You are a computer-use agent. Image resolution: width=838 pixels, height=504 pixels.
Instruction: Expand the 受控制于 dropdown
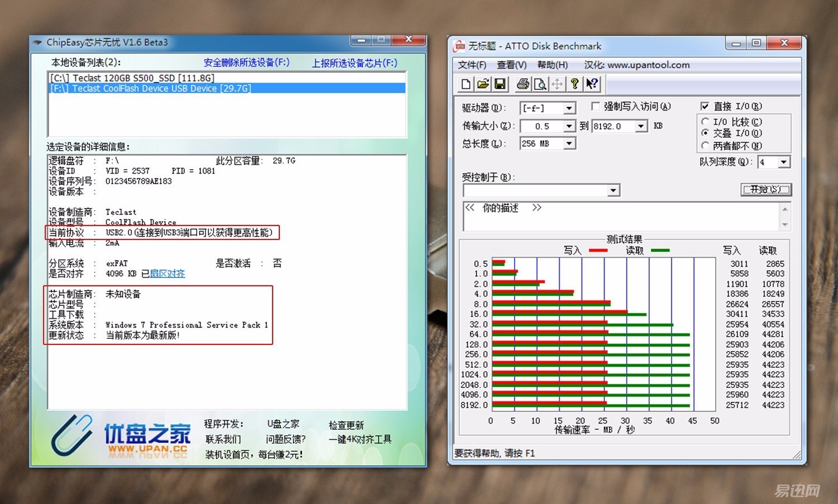[613, 190]
